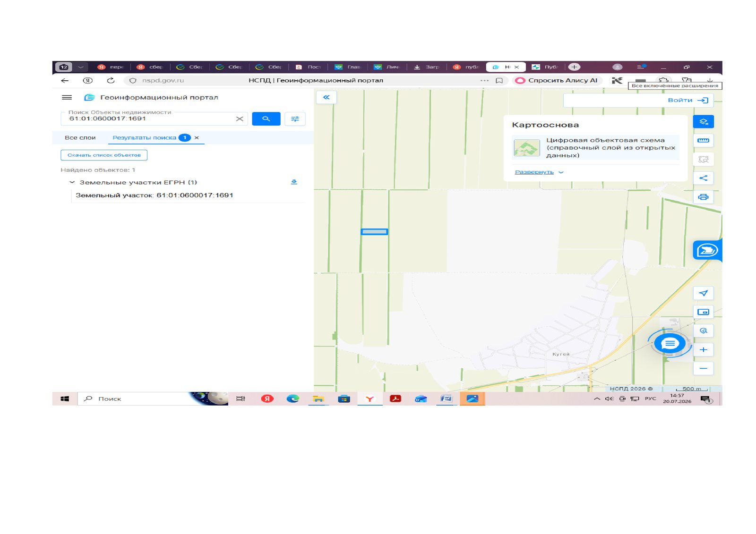
Task: Zoom in with the plus button
Action: pyautogui.click(x=703, y=350)
